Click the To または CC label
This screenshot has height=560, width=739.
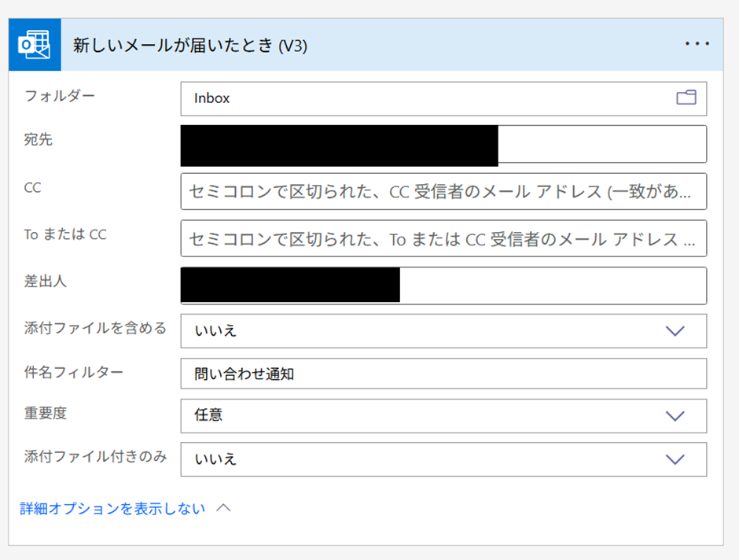click(x=65, y=234)
